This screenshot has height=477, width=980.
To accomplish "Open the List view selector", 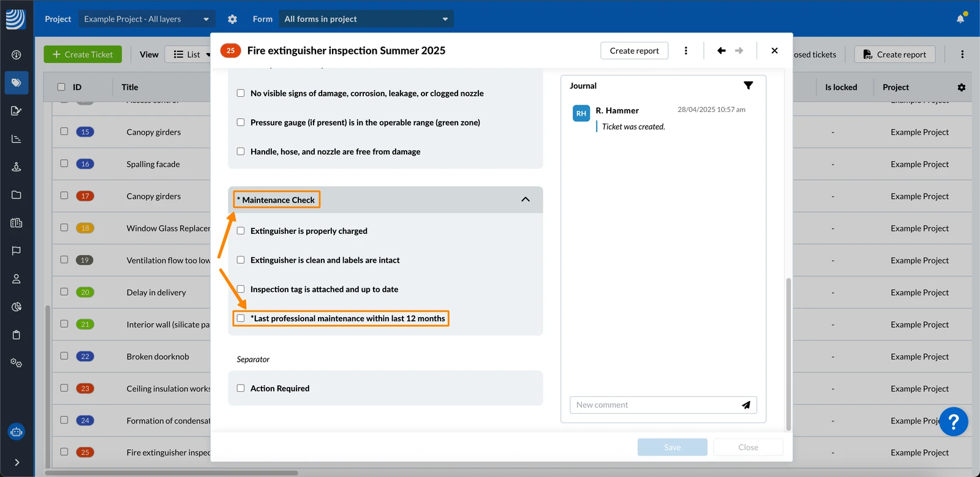I will pos(191,54).
